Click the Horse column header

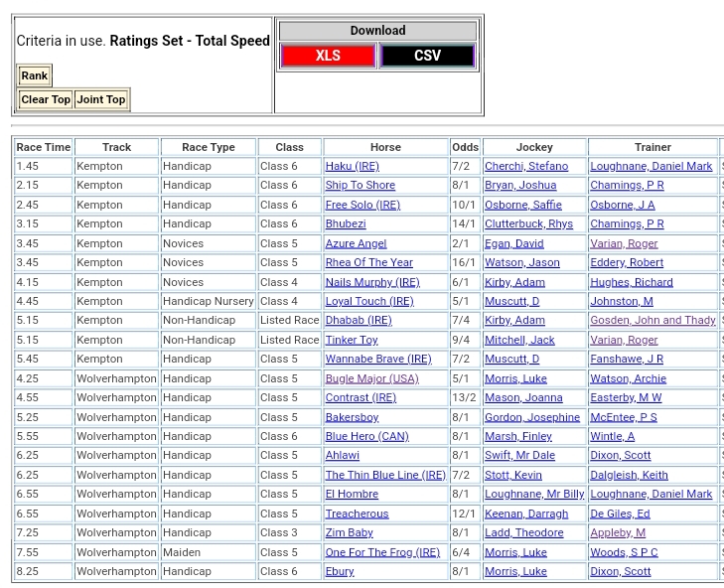tap(385, 147)
